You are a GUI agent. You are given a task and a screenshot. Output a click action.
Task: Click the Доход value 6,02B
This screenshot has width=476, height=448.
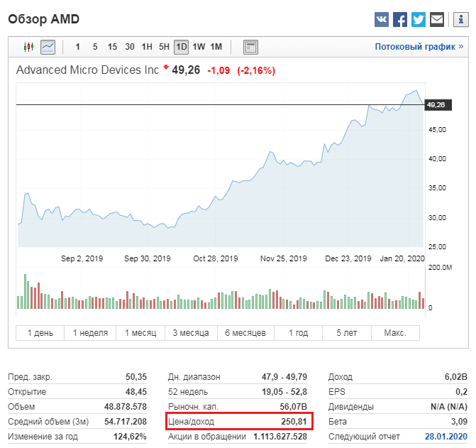click(456, 377)
